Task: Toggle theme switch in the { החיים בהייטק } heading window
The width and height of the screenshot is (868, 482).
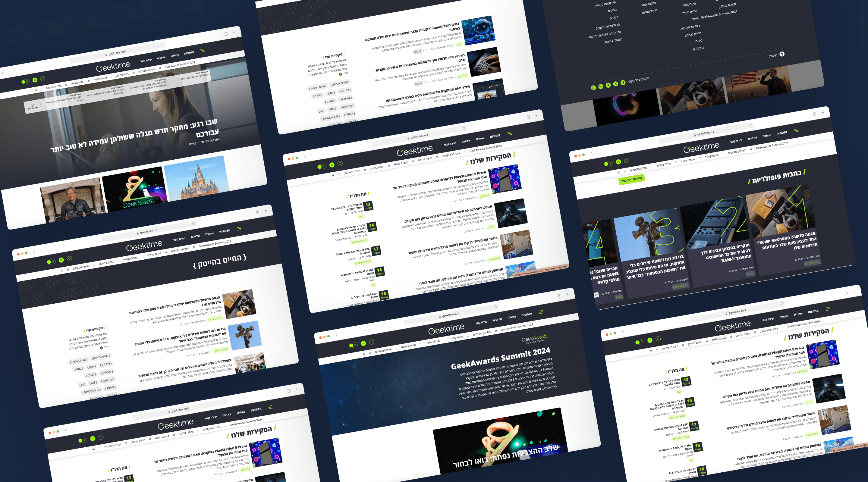Action: (51, 262)
